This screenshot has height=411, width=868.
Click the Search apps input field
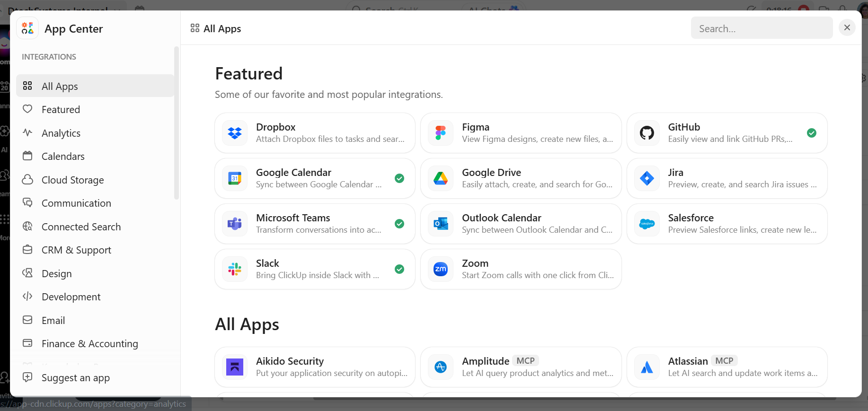(762, 28)
